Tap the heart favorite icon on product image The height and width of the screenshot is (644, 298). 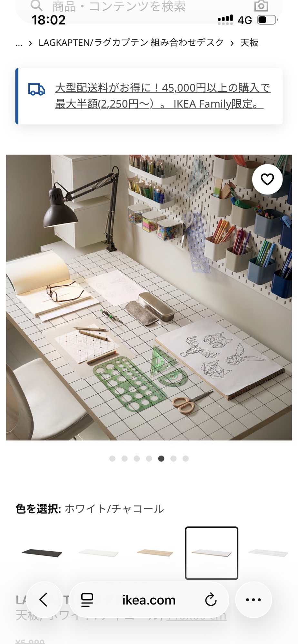[x=267, y=179]
